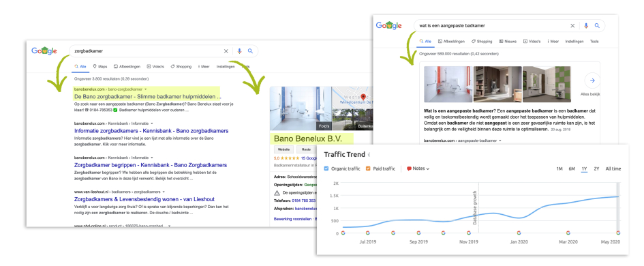Expand arrow beside www.van-lieshout.nl URL
This screenshot has width=644, height=266.
coord(164,192)
